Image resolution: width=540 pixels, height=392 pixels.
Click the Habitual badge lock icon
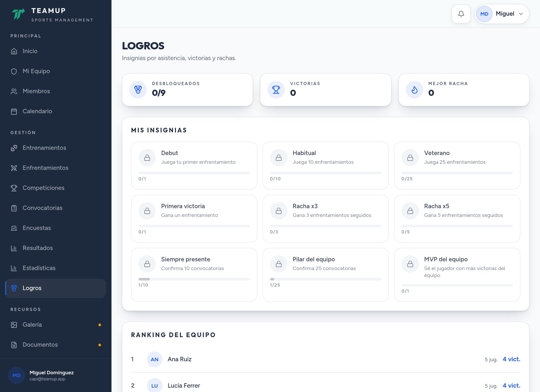tap(279, 158)
